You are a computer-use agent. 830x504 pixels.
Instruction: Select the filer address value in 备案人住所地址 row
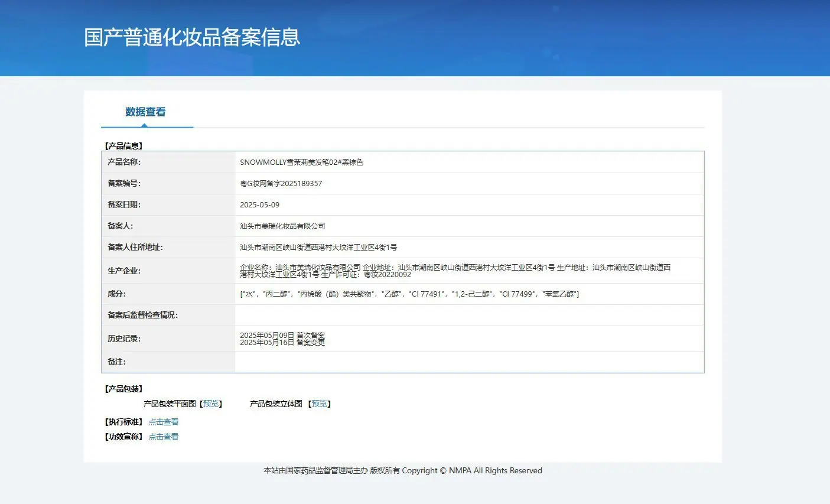[318, 247]
